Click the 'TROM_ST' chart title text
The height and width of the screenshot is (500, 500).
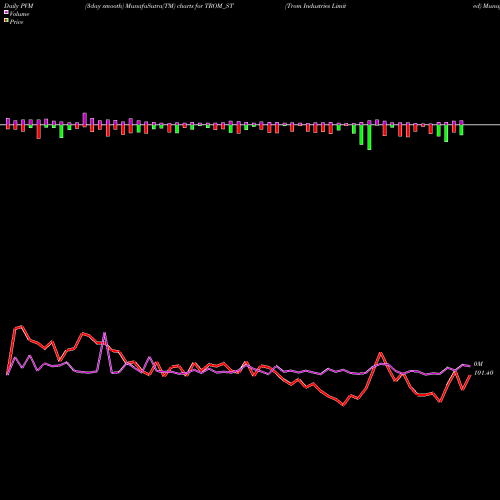pyautogui.click(x=219, y=6)
